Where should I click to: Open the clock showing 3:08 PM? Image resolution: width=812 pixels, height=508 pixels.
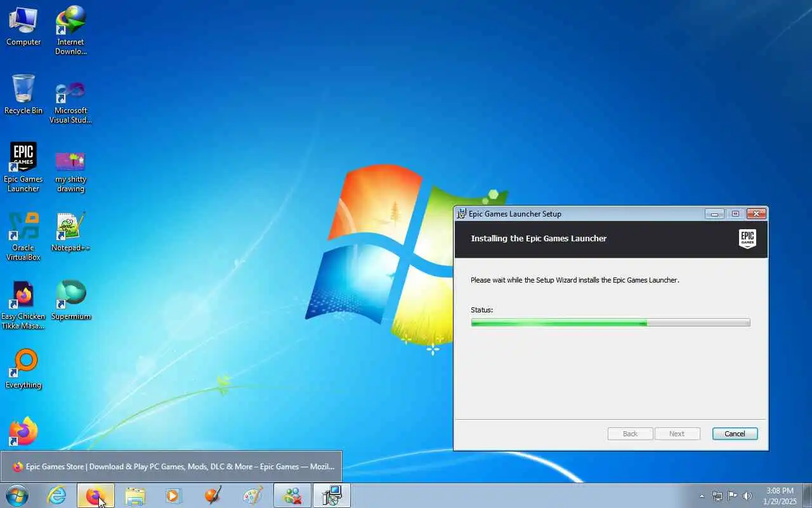pos(780,496)
